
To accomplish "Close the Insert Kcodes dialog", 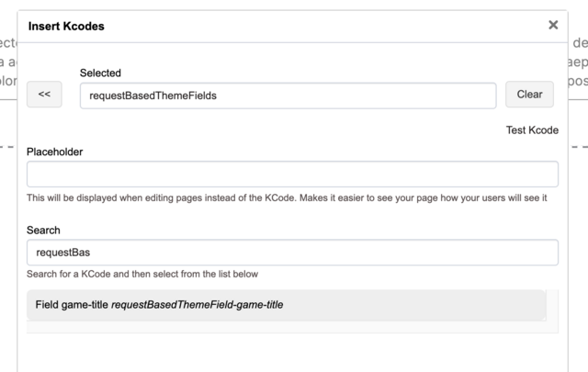I will click(x=553, y=26).
